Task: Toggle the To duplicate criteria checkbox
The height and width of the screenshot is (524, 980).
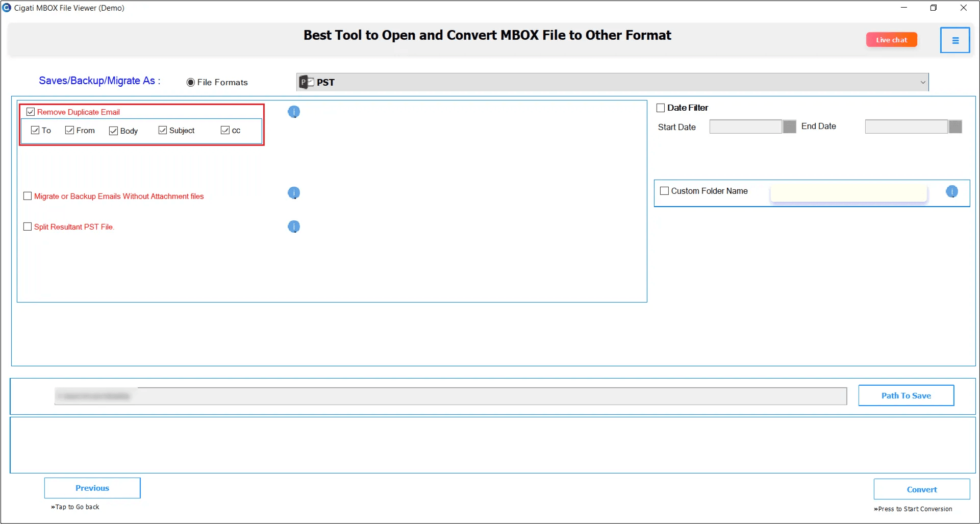Action: pos(35,130)
